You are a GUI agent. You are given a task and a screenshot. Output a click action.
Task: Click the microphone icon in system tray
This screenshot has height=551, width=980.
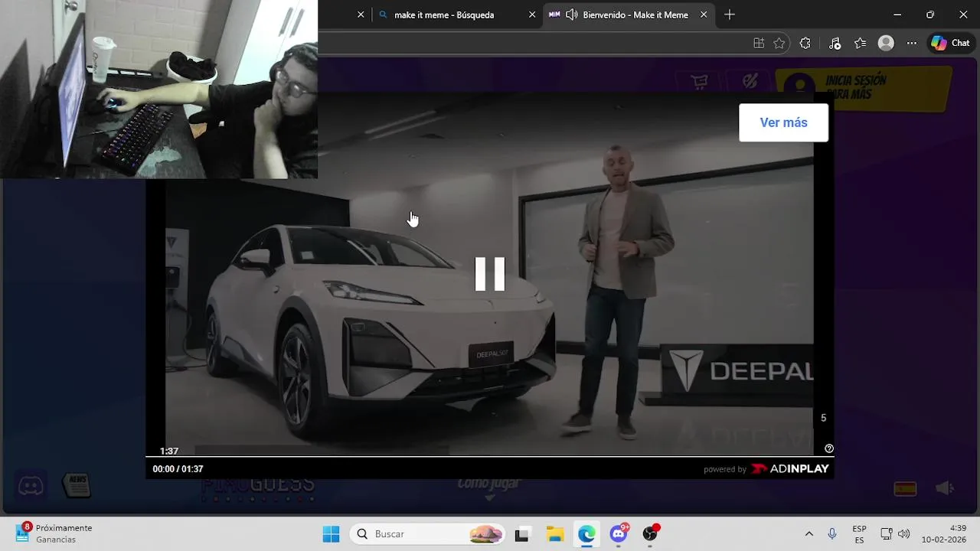pyautogui.click(x=832, y=534)
